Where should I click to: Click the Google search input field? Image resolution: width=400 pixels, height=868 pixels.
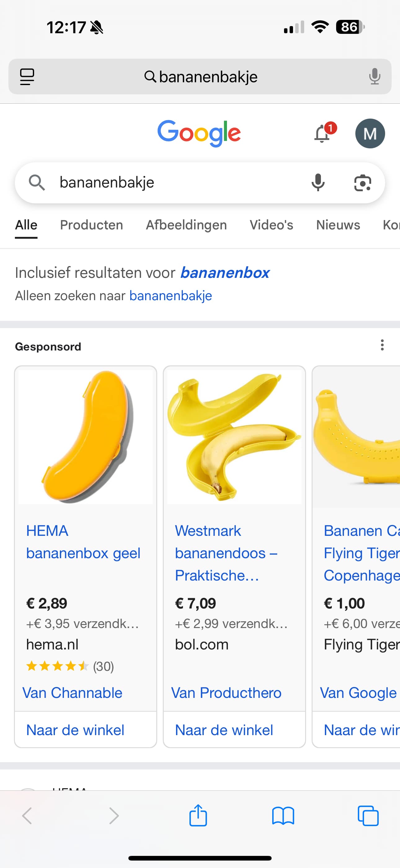[x=175, y=183]
